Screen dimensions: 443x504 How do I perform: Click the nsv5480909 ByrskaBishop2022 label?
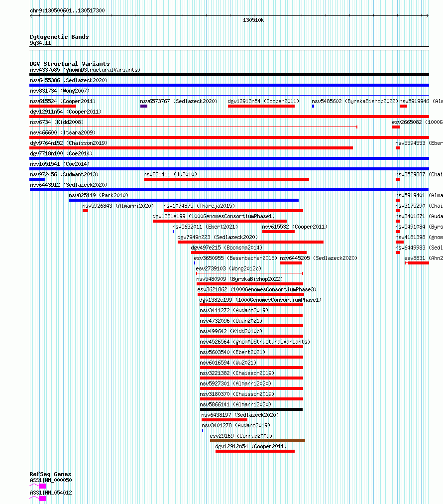pyautogui.click(x=239, y=279)
